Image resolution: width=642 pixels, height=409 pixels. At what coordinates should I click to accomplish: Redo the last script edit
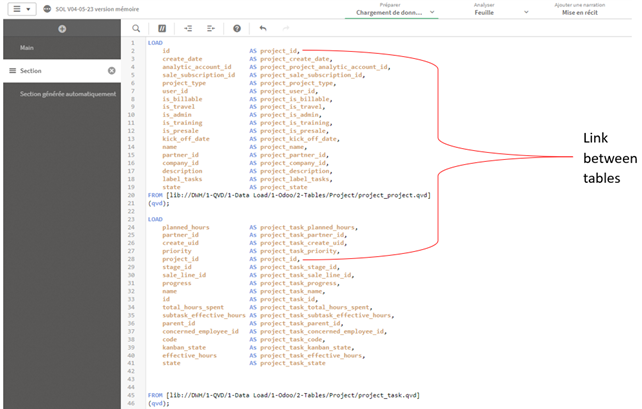[x=286, y=28]
